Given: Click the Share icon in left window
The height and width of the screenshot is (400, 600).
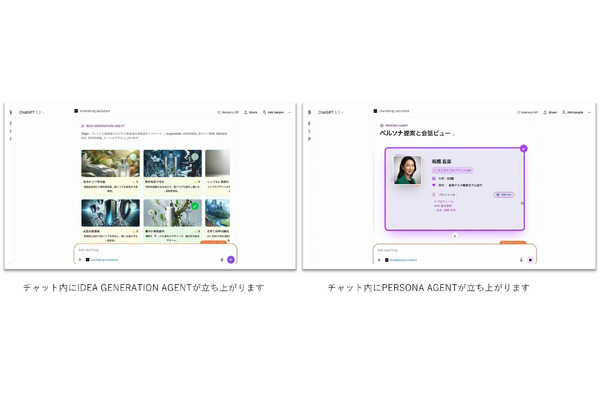Looking at the screenshot, I should (250, 113).
